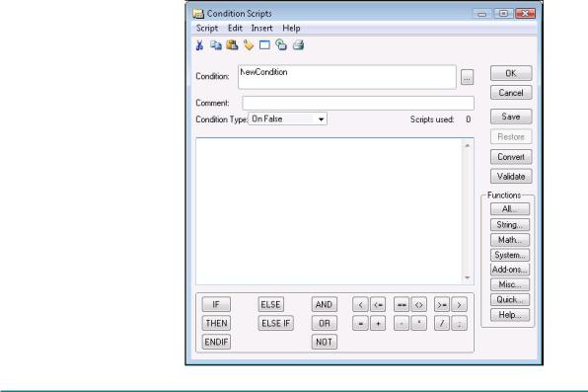Insert the plus operator
This screenshot has width=588, height=392.
(x=378, y=324)
